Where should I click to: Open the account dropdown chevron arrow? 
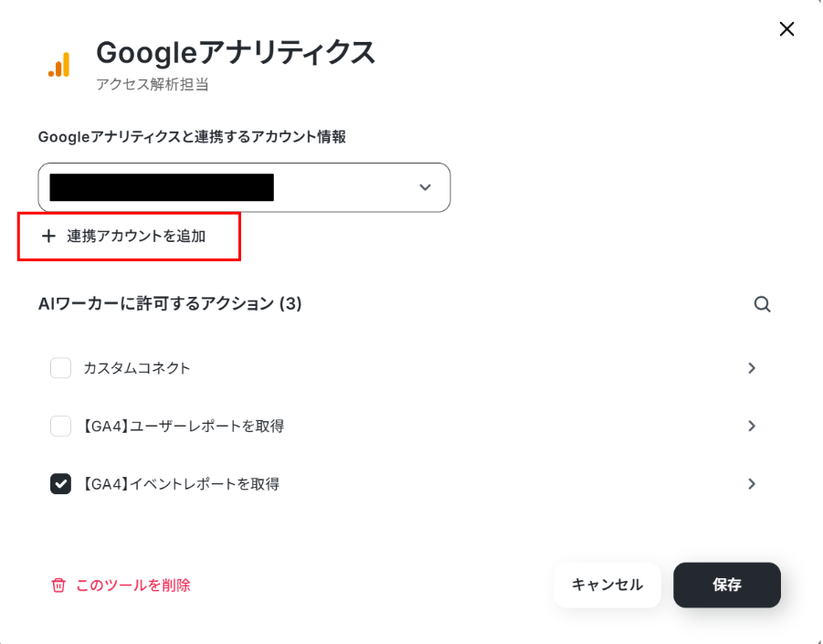tap(425, 187)
